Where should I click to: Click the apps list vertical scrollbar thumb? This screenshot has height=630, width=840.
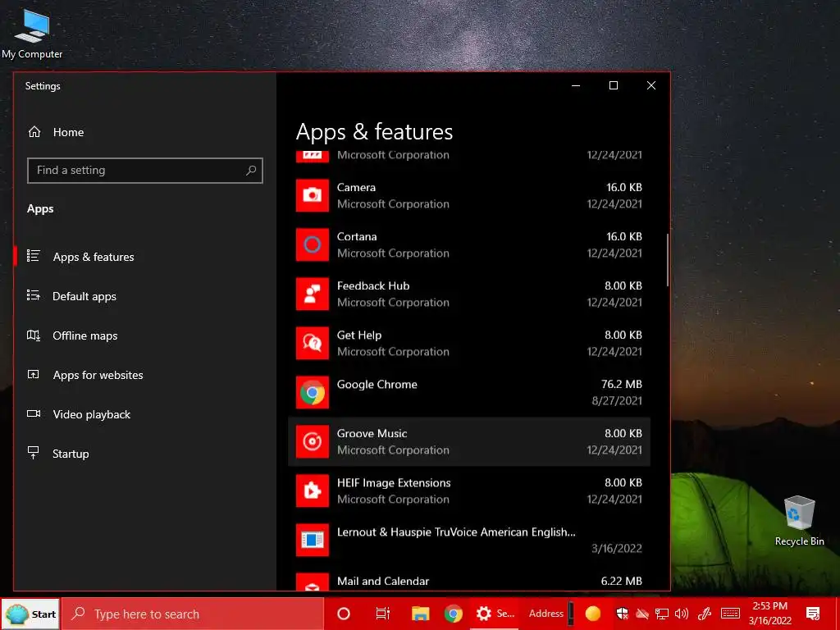click(668, 259)
